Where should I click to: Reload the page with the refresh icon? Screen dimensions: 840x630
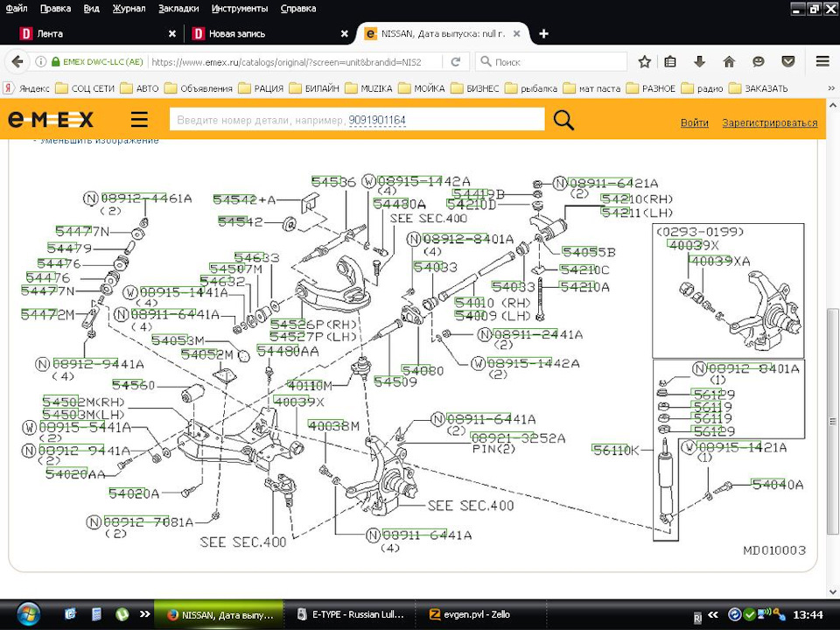tap(456, 61)
